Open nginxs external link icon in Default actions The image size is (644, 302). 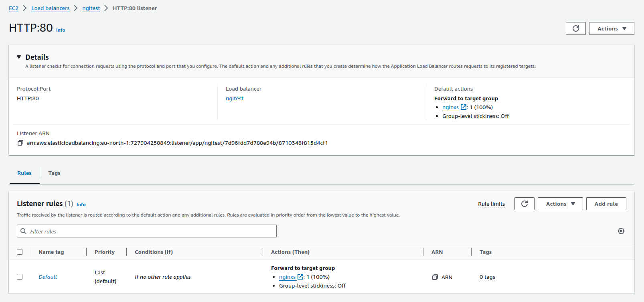tap(464, 107)
